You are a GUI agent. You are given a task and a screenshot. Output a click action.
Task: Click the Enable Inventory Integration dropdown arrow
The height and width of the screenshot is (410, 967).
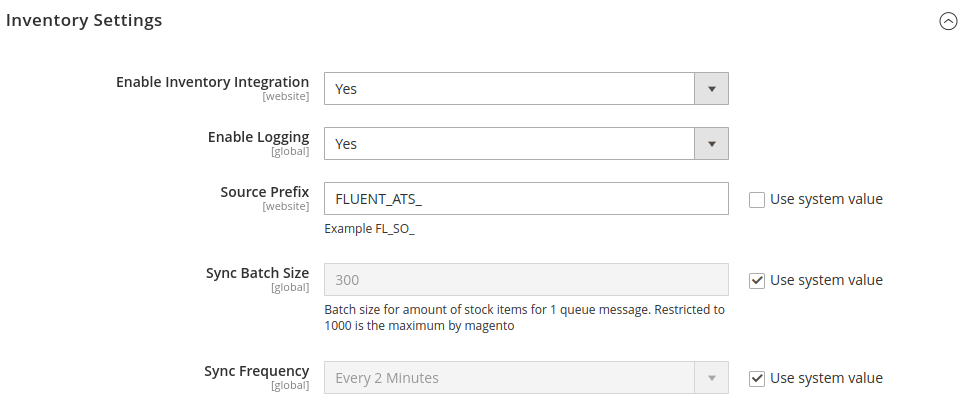point(711,89)
